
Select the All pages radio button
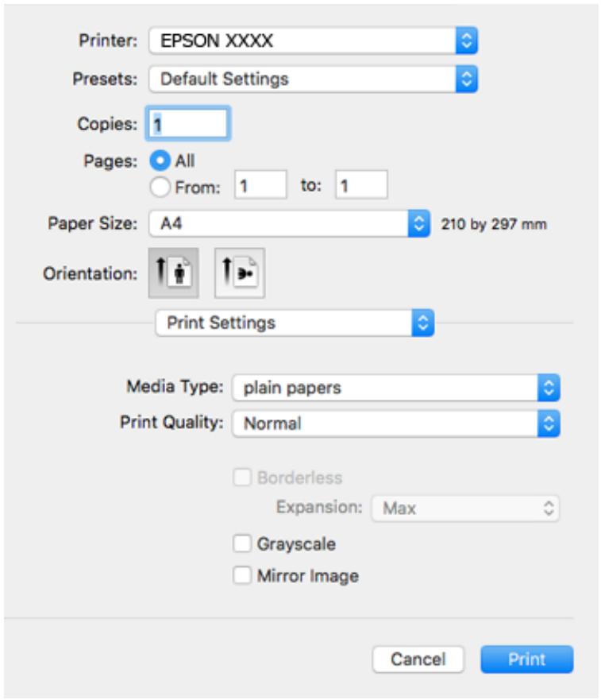pos(160,160)
